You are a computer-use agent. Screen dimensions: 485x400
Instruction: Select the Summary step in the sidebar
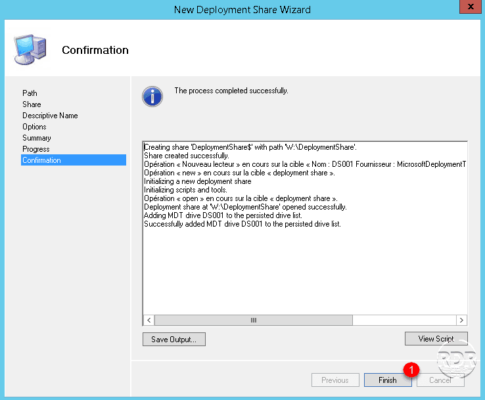pos(37,138)
